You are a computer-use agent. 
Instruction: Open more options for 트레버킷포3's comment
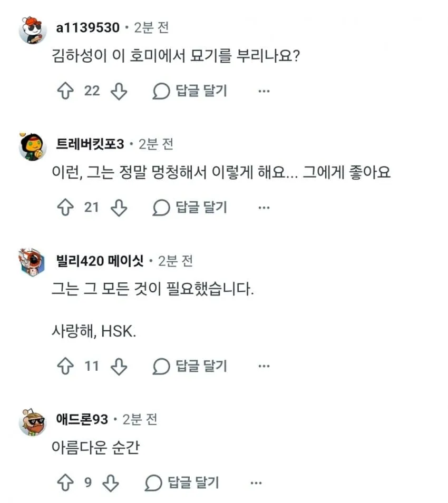tap(264, 208)
